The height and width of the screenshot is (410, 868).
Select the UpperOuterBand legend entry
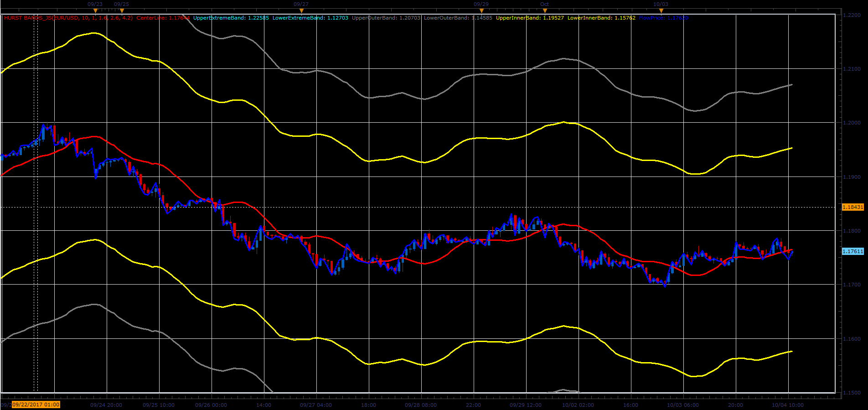click(386, 18)
